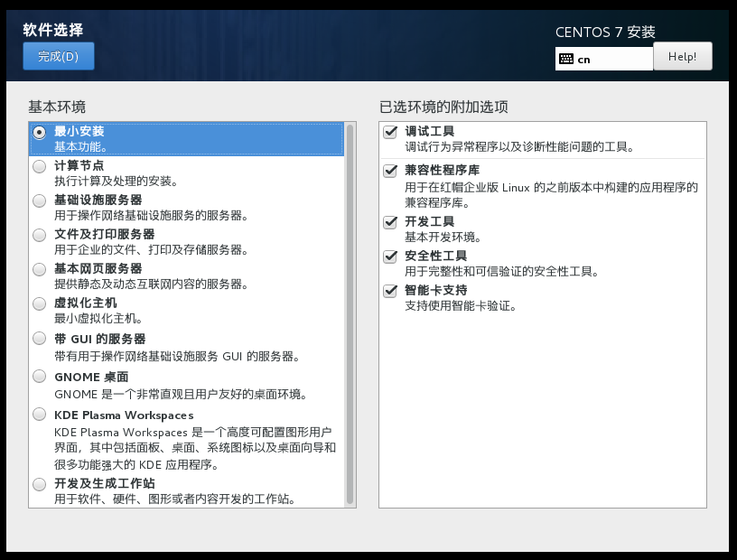
Task: Choose the 计算节点 radio button
Action: (40, 166)
